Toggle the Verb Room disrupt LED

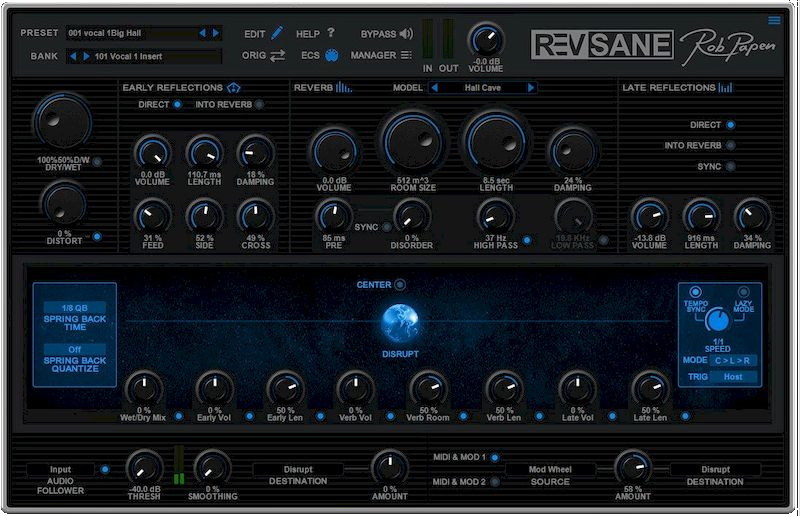tap(463, 416)
